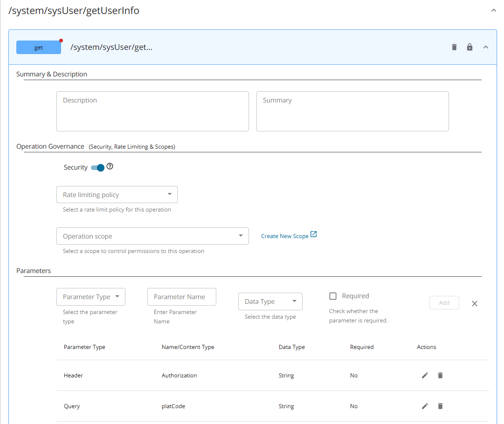Click the Parameter Name input field

coord(182,296)
